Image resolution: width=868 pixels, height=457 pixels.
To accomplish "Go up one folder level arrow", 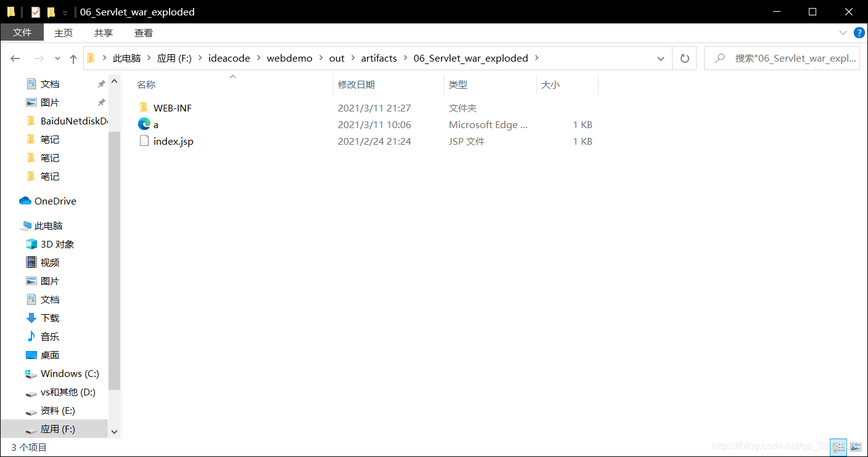I will coord(73,59).
